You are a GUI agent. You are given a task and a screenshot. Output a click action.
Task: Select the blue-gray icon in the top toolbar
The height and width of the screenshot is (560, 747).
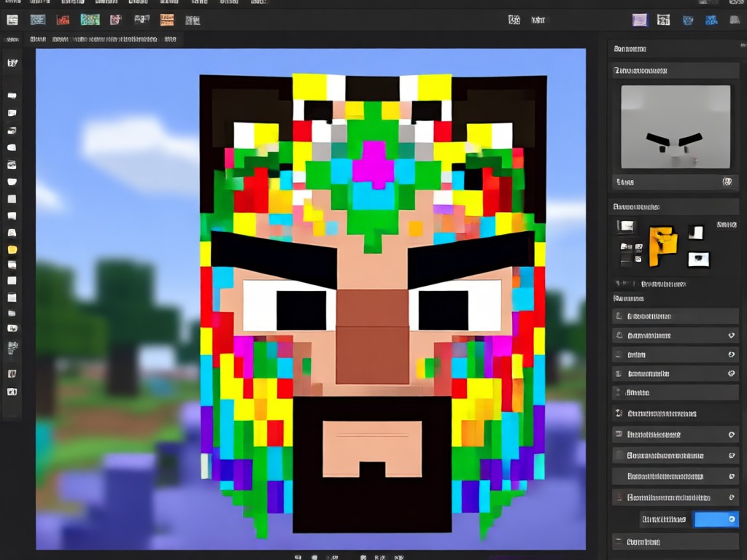38,20
